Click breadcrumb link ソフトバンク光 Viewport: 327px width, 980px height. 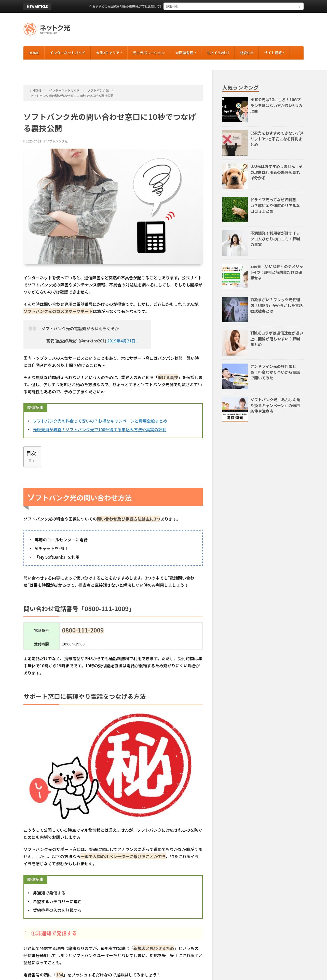(x=98, y=91)
